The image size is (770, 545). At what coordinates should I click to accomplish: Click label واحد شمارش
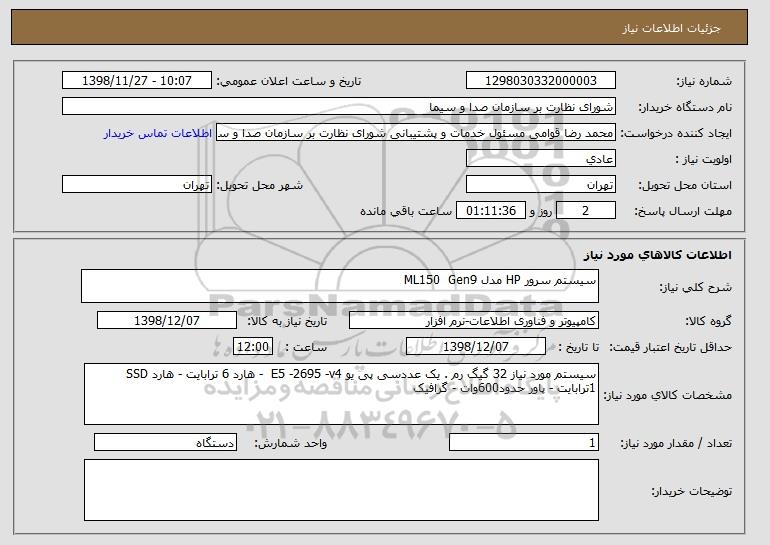[291, 443]
